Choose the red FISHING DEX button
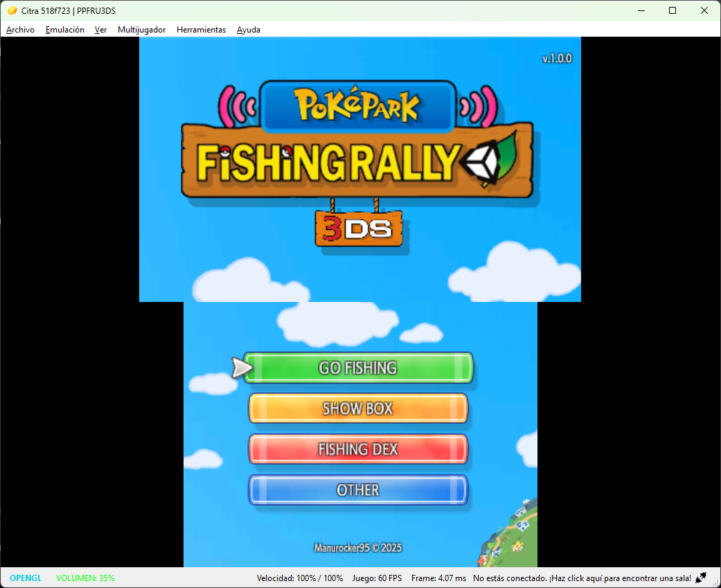721x588 pixels. pos(358,449)
